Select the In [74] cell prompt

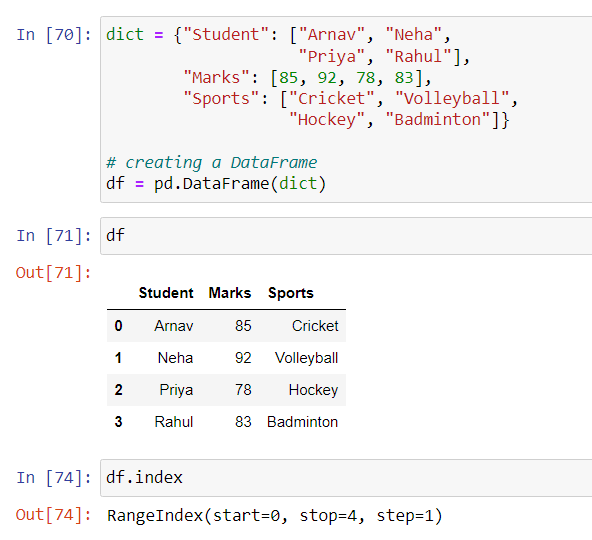click(x=54, y=478)
